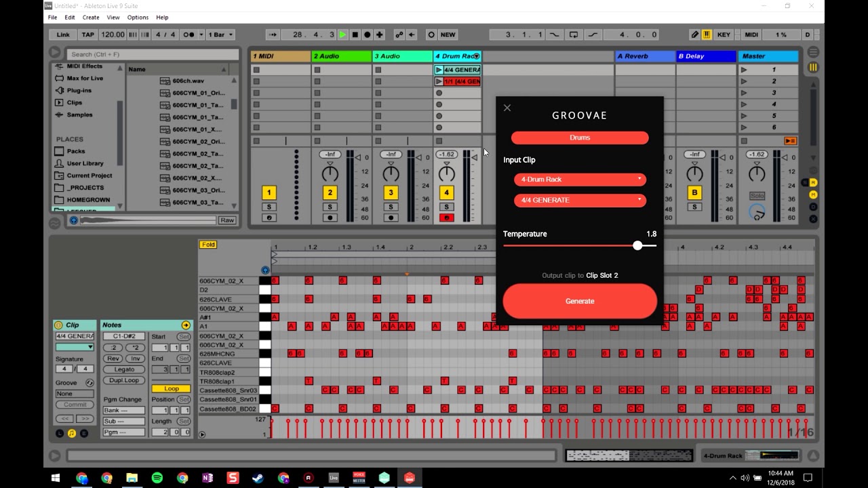This screenshot has width=868, height=488.
Task: Click the re-enable automation icon
Action: [412, 35]
